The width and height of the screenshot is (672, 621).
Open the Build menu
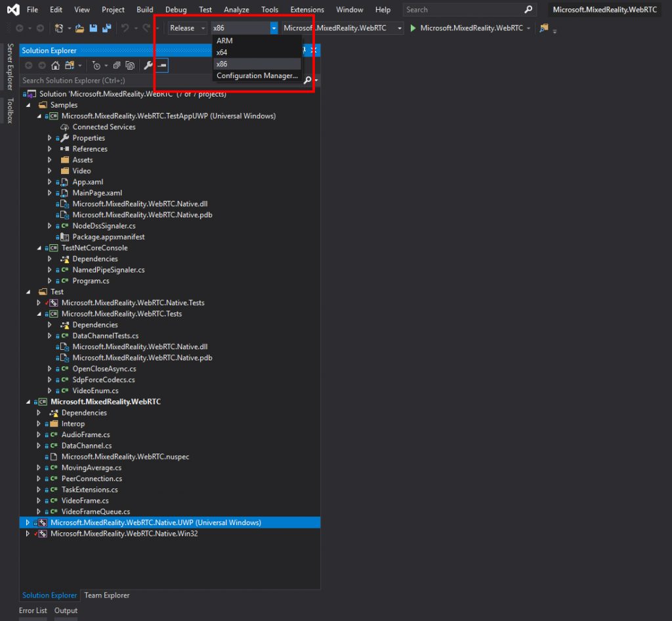point(145,9)
